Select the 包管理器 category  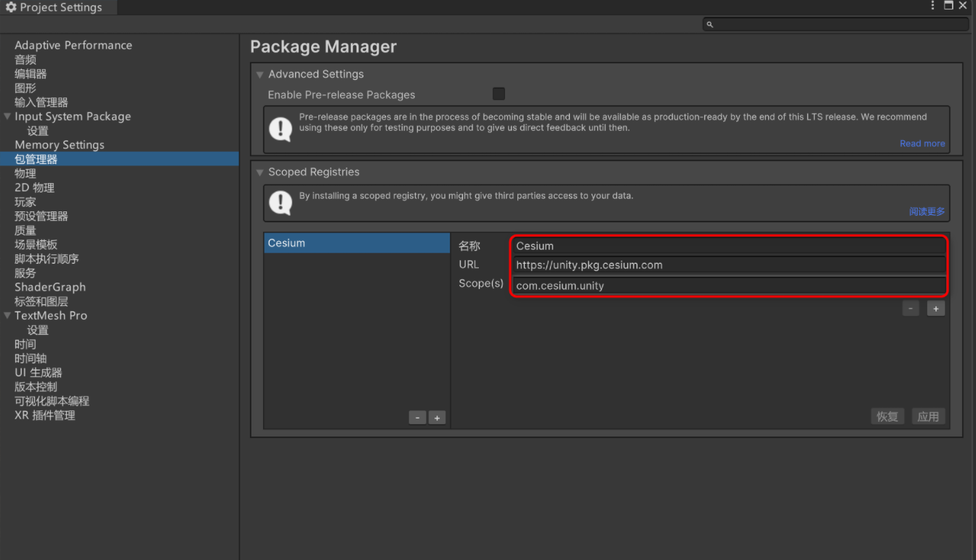(119, 159)
